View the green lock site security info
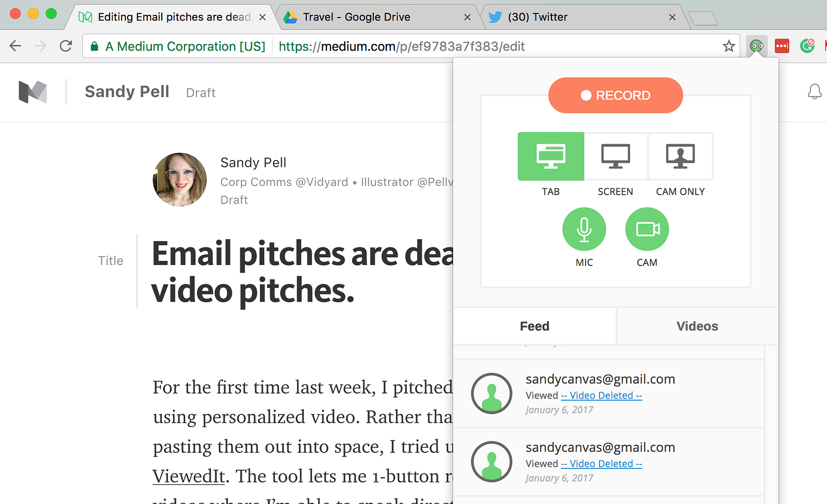The image size is (827, 504). point(94,46)
